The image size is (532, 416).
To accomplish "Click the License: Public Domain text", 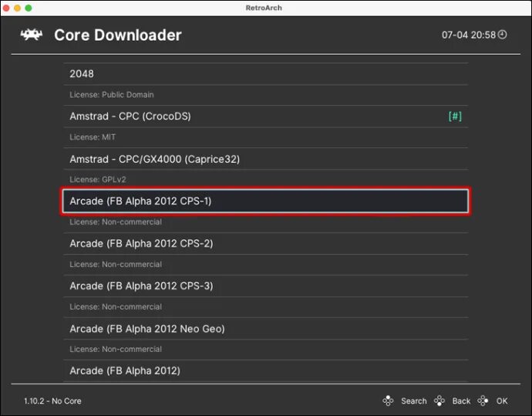I will pos(112,95).
